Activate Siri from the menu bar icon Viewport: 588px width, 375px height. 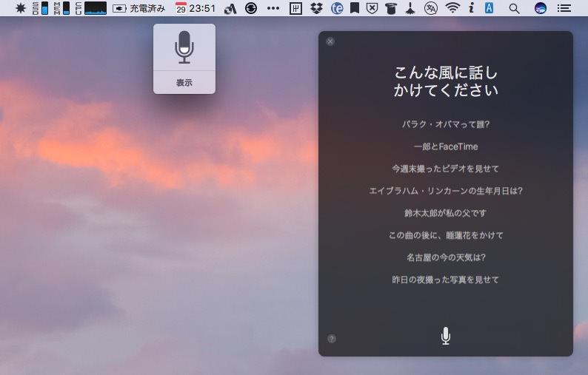coord(541,8)
